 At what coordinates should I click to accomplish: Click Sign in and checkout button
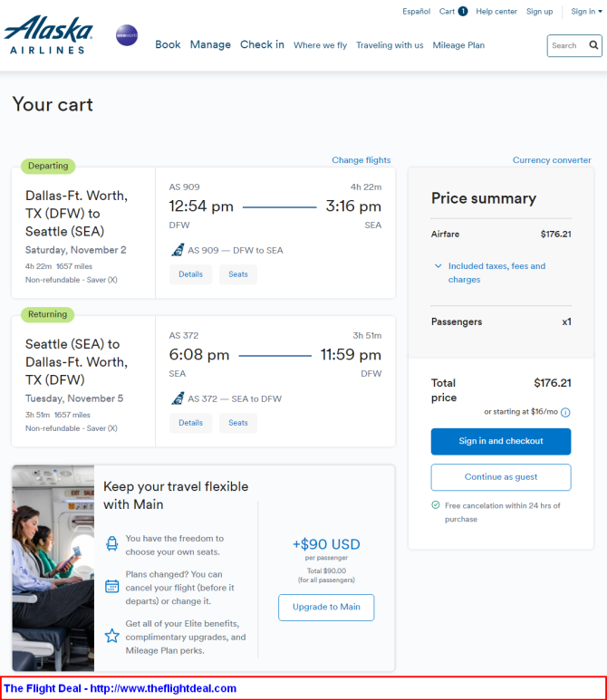pos(501,441)
